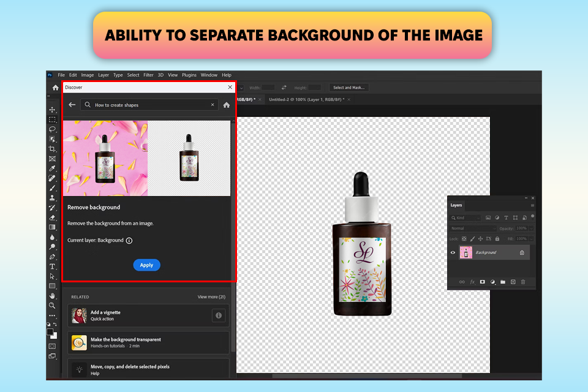Open Make the background transparent tutorial
The image size is (588, 392).
coord(148,342)
